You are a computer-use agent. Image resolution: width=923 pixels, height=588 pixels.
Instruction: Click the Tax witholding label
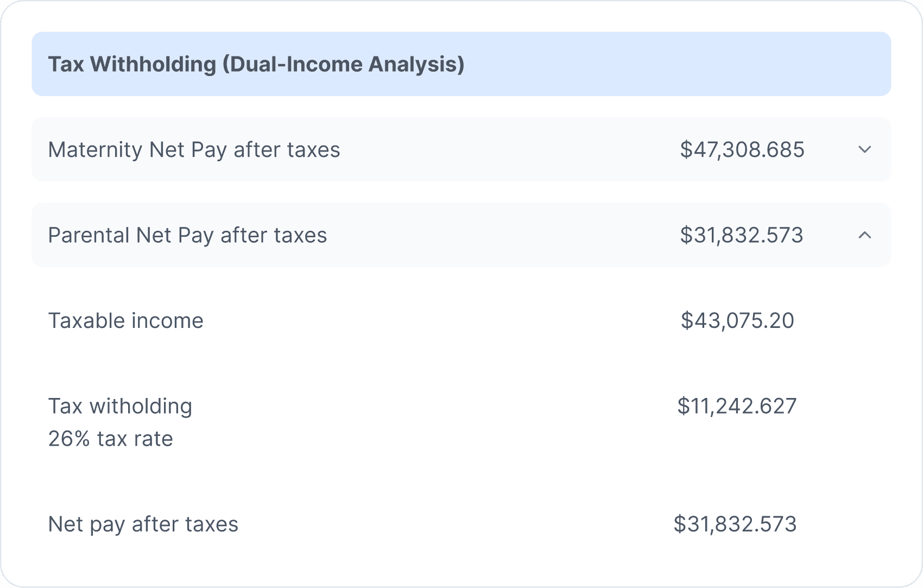(x=120, y=406)
